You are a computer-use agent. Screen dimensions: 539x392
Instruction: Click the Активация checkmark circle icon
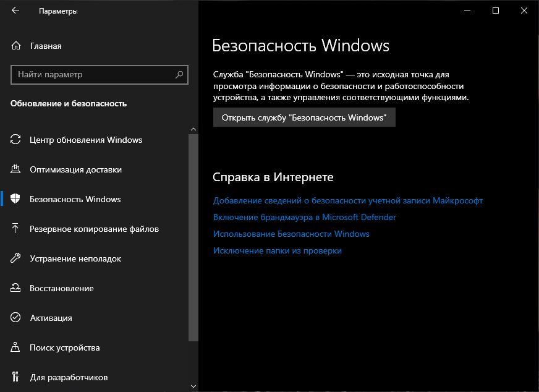(x=15, y=317)
